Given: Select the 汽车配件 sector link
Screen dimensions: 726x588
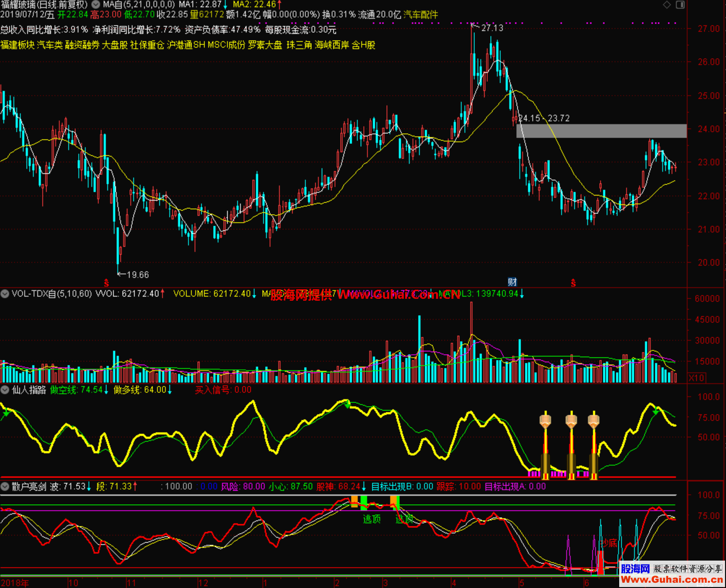Looking at the screenshot, I should click(x=420, y=15).
